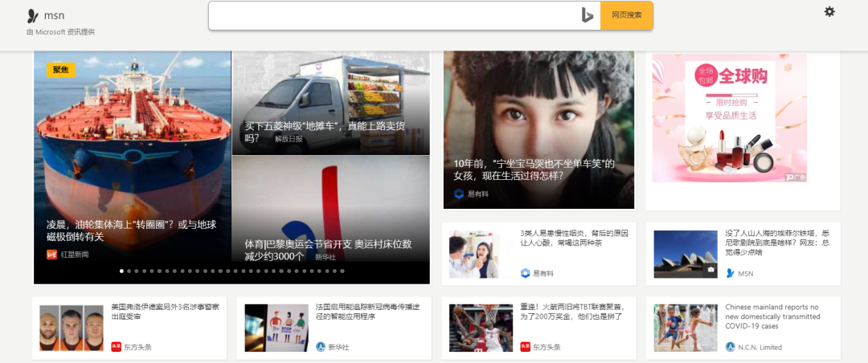Open settings via gear icon
The width and height of the screenshot is (868, 363).
pyautogui.click(x=829, y=11)
